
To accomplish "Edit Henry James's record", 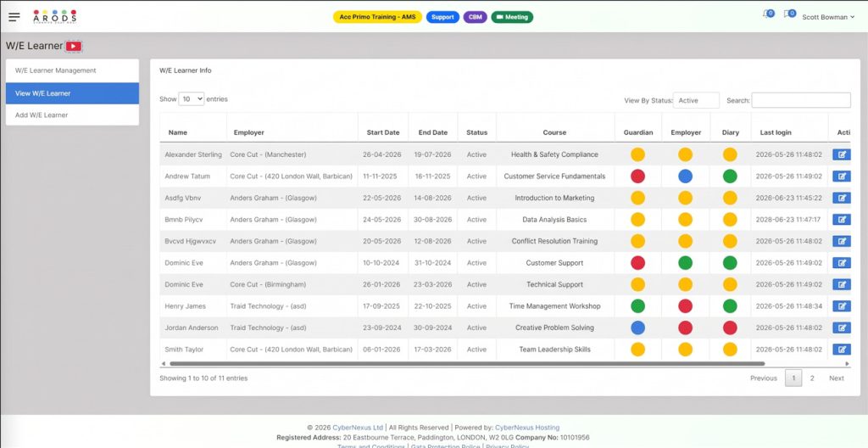I will 842,306.
